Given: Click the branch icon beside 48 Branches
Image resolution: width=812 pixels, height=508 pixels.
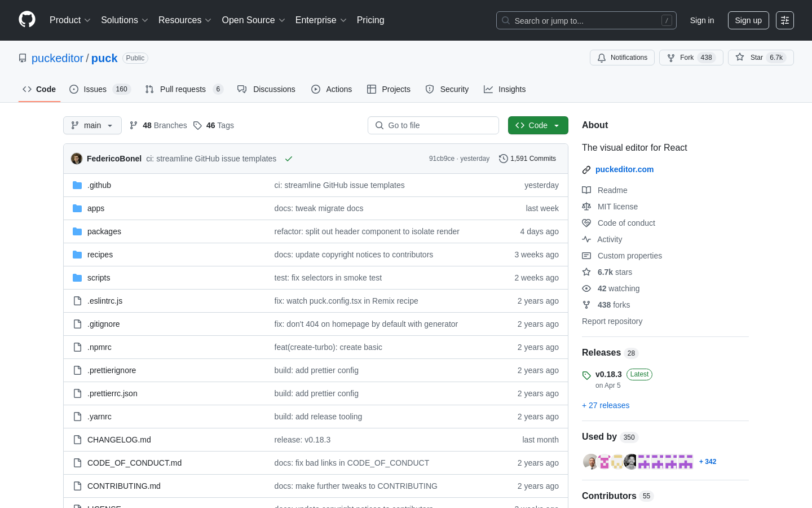Looking at the screenshot, I should [134, 125].
